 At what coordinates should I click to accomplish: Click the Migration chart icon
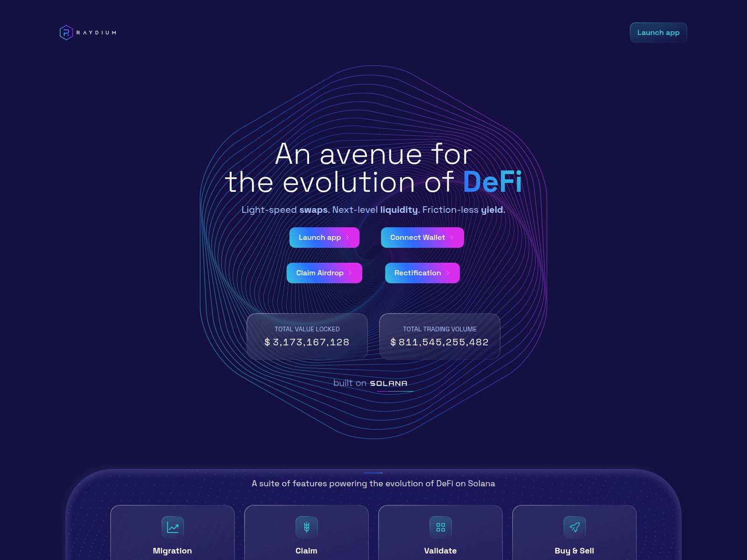(173, 527)
